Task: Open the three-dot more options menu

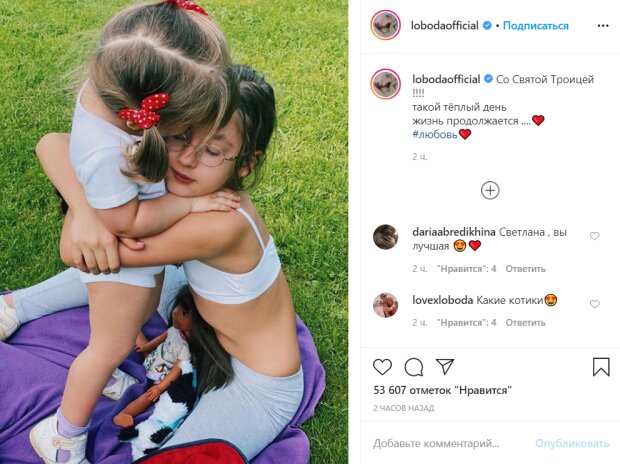Action: click(603, 26)
